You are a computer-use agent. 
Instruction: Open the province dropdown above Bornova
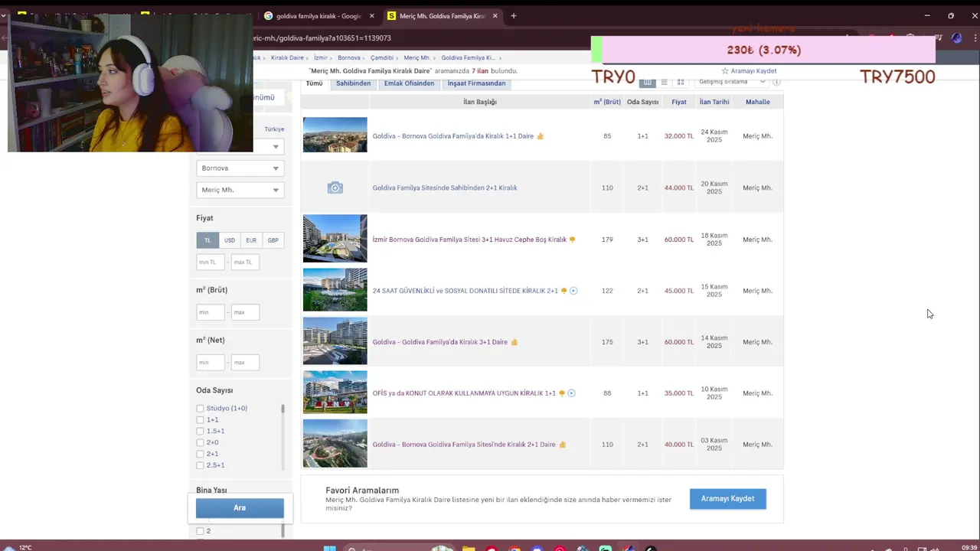coord(268,146)
